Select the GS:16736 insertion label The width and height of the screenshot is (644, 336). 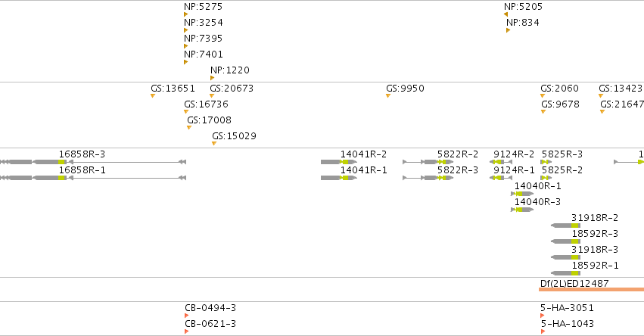[x=206, y=104]
